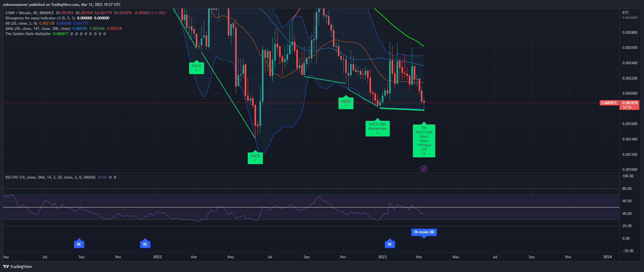
Task: Click The Golden Ratio Multiplier legend
Action: pos(28,34)
